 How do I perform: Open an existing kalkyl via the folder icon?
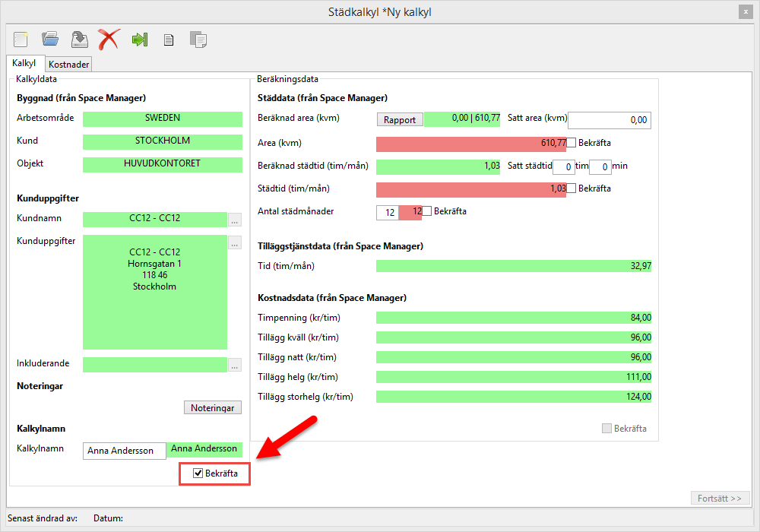click(50, 39)
